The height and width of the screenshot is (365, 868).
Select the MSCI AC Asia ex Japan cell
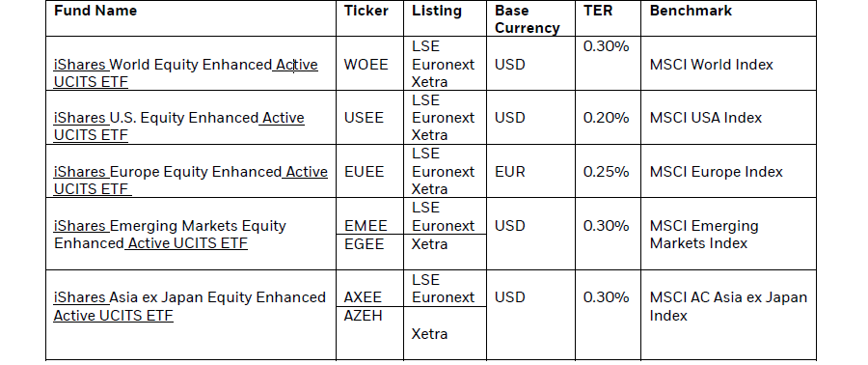(728, 306)
